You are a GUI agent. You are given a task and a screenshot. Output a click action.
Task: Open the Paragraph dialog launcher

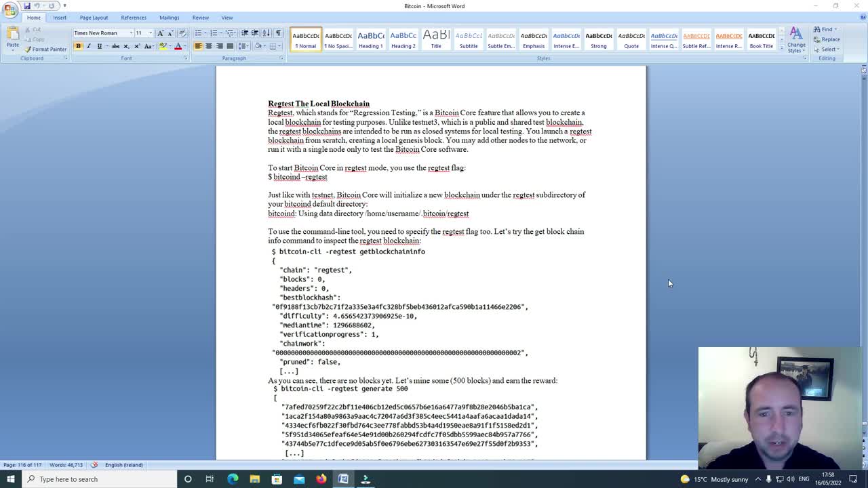coord(281,58)
